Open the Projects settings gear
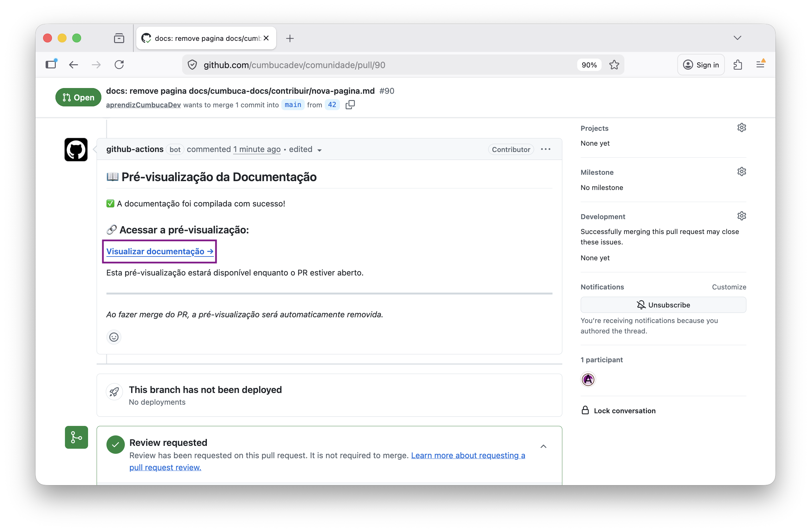The width and height of the screenshot is (811, 532). point(742,128)
